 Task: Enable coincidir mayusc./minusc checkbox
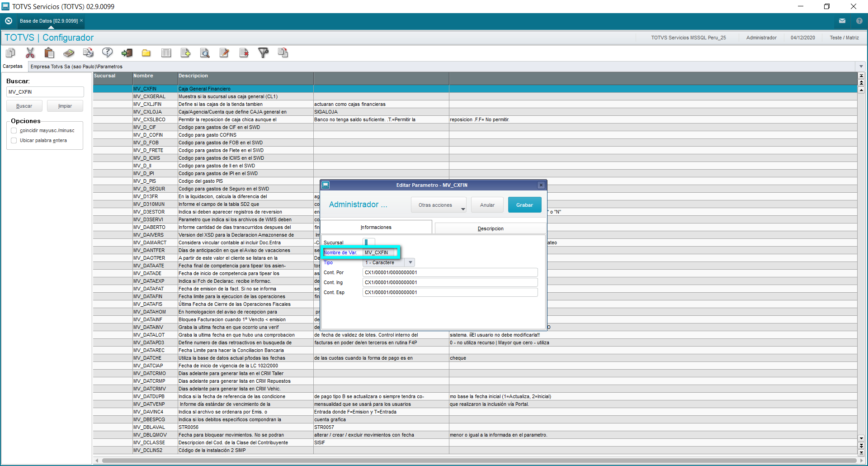[14, 131]
